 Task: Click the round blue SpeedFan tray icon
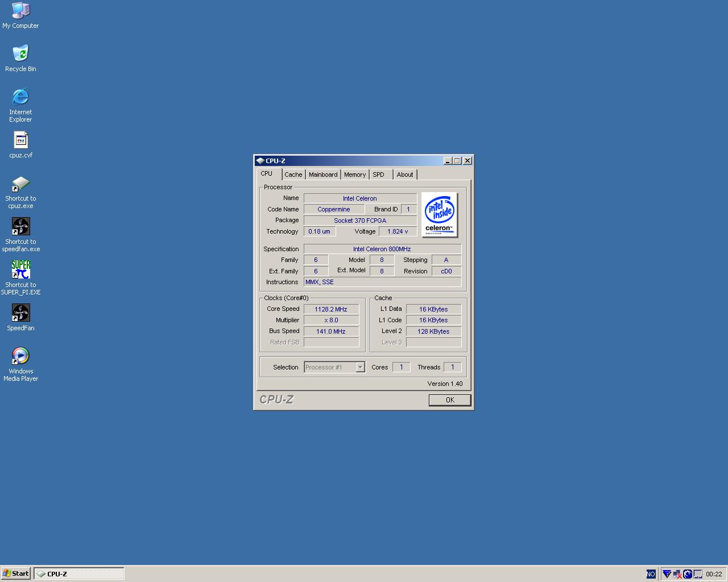[x=687, y=574]
